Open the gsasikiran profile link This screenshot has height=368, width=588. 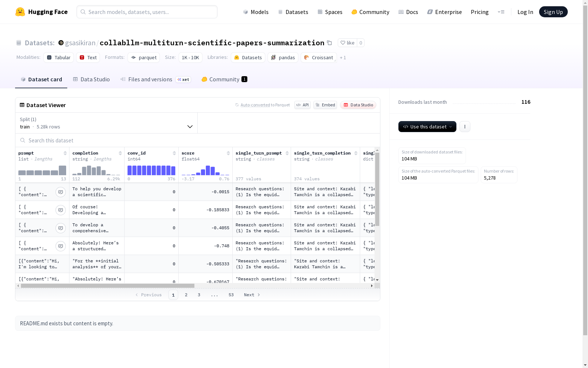click(x=80, y=43)
